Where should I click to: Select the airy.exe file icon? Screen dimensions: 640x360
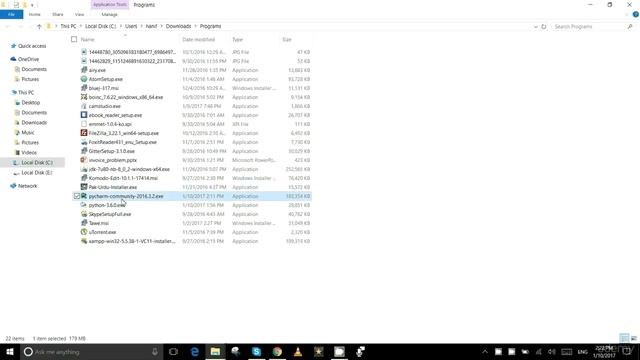pos(84,70)
